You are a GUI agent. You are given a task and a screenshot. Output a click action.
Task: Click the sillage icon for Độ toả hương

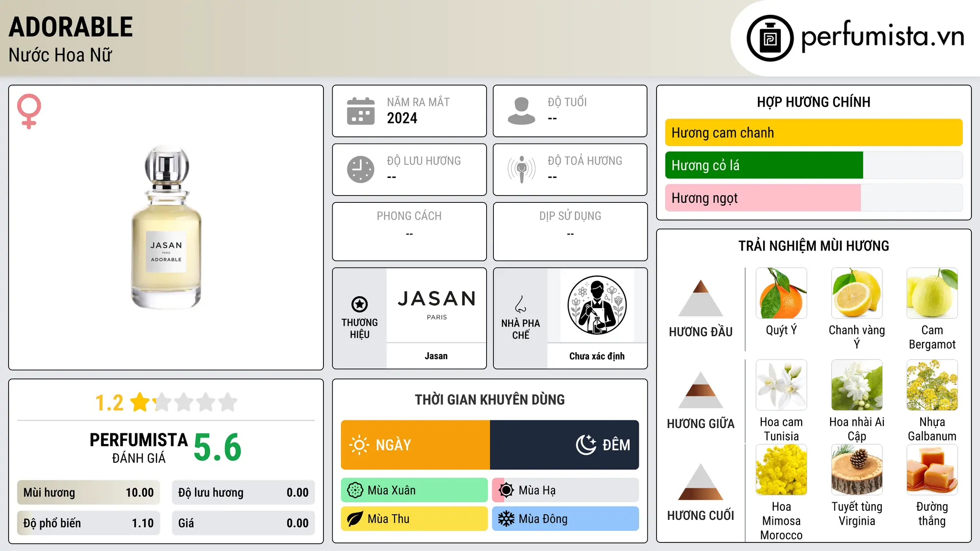(x=522, y=169)
